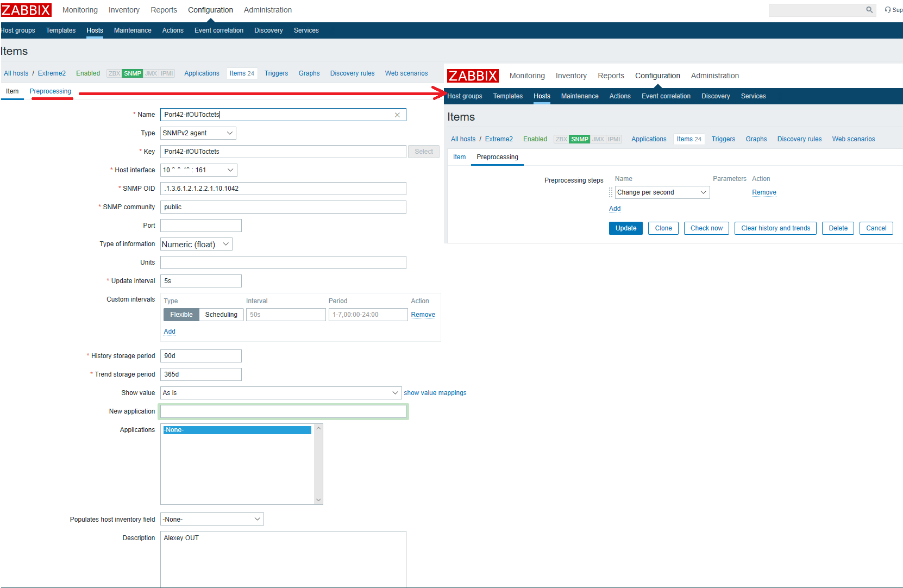Click the Clone button
Image resolution: width=903 pixels, height=588 pixels.
[663, 228]
